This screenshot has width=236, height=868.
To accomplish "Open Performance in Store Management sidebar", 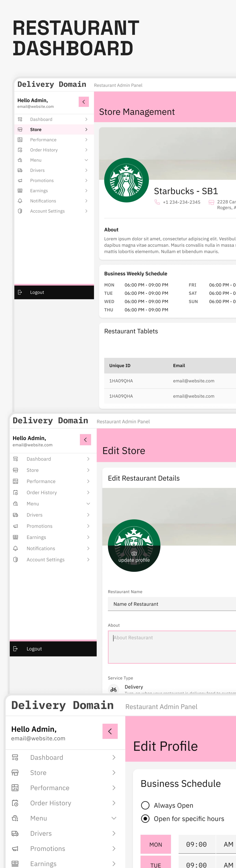I will click(54, 139).
